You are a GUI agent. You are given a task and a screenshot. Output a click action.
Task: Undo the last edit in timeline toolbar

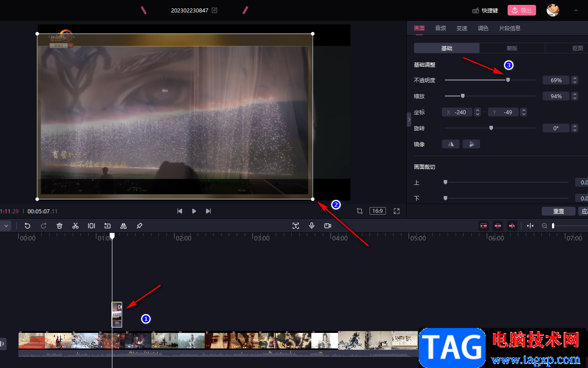[28, 226]
